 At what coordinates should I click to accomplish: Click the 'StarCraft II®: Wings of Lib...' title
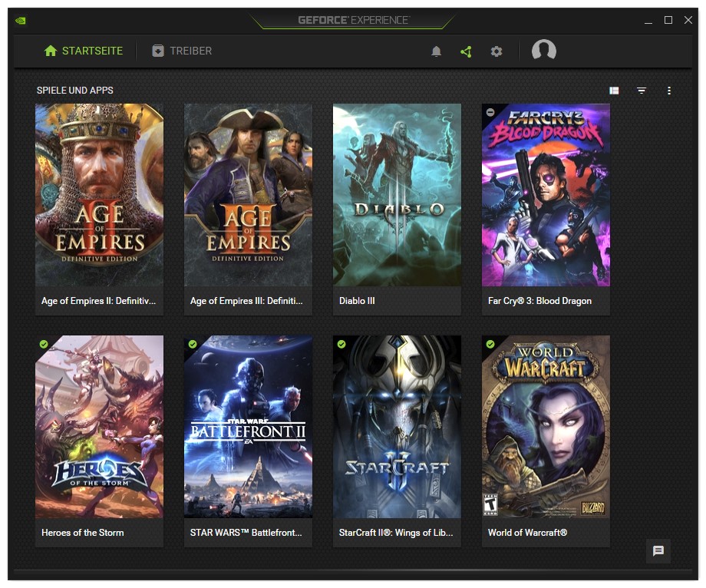click(396, 533)
